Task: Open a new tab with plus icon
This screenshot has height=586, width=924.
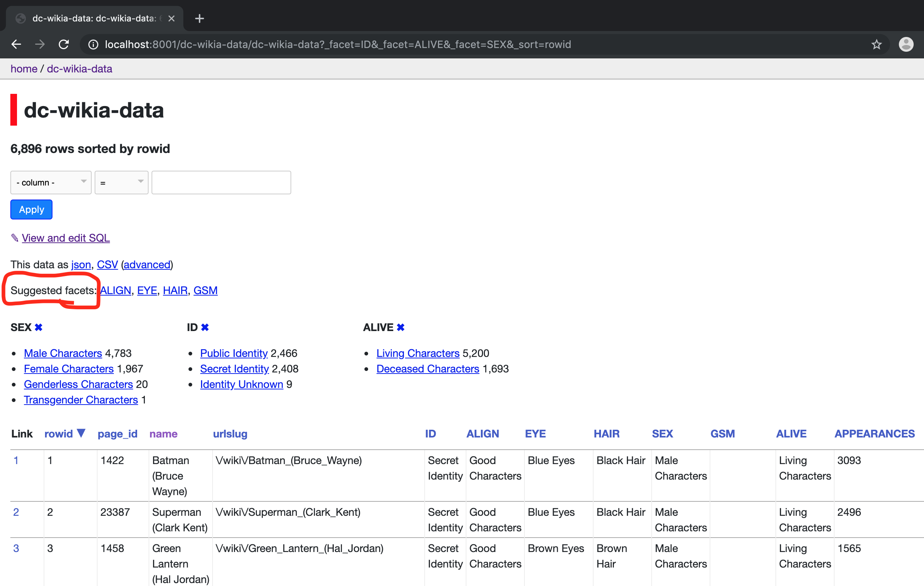Action: [199, 18]
